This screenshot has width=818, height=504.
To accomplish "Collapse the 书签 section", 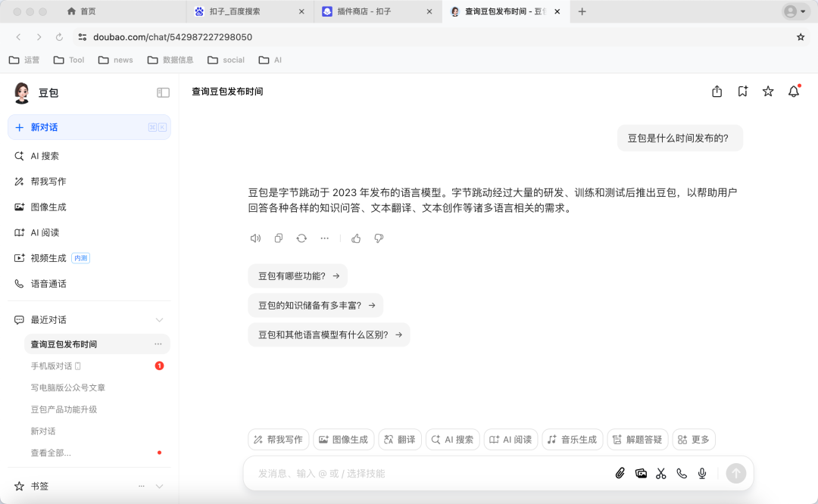I will click(x=159, y=486).
